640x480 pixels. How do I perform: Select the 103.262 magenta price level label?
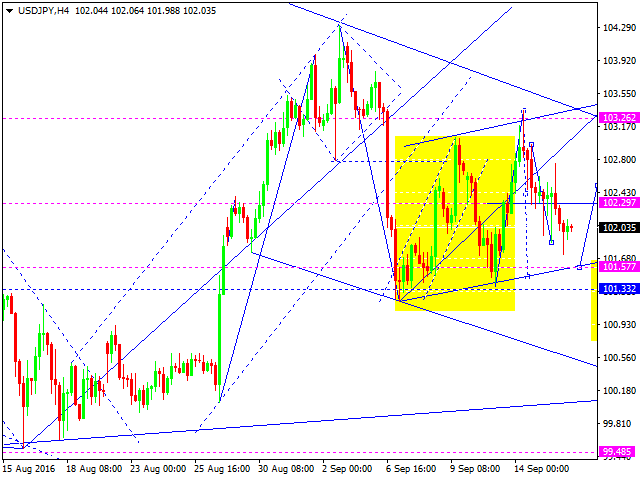click(619, 118)
